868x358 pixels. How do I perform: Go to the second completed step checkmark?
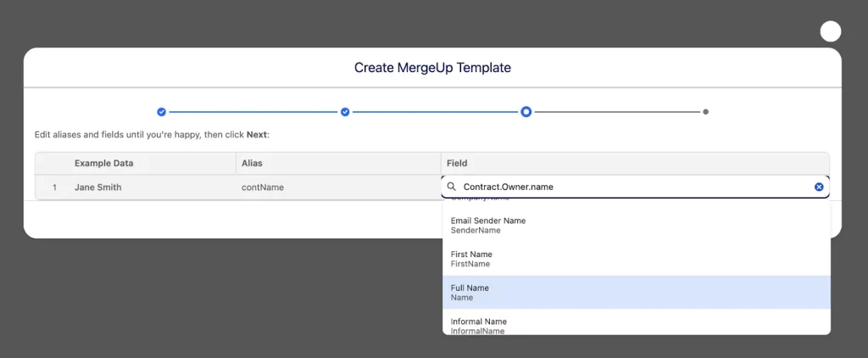pos(345,112)
